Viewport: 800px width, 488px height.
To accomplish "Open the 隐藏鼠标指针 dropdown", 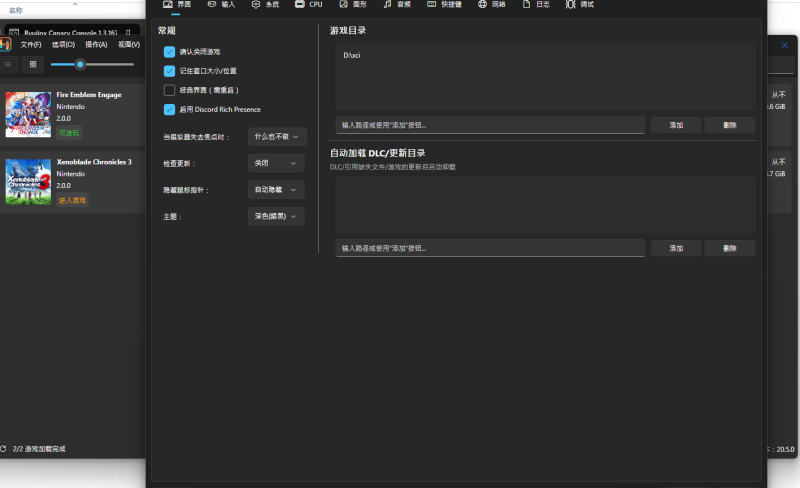I will tap(276, 190).
